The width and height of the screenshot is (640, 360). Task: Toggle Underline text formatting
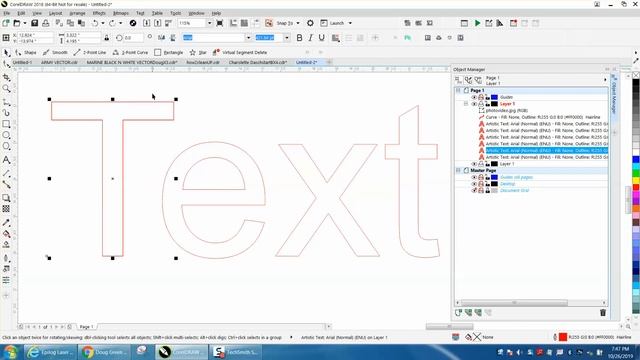click(322, 38)
